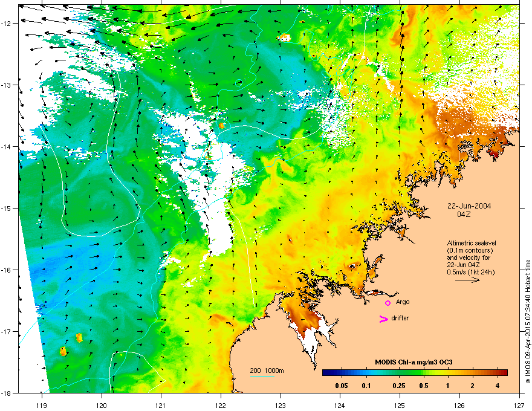Click the longitude axis label 121
Screen dimensions: 532x411
pyautogui.click(x=161, y=405)
